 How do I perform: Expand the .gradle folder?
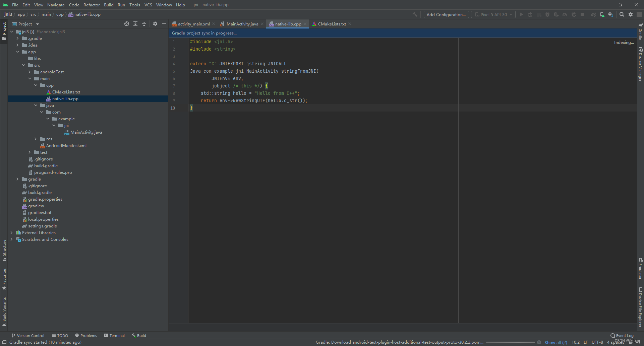17,39
